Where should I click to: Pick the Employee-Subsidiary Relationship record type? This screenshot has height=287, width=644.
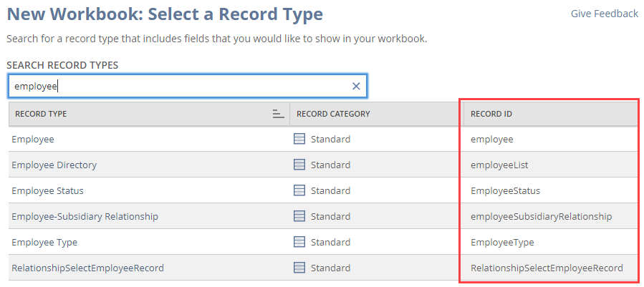click(85, 216)
